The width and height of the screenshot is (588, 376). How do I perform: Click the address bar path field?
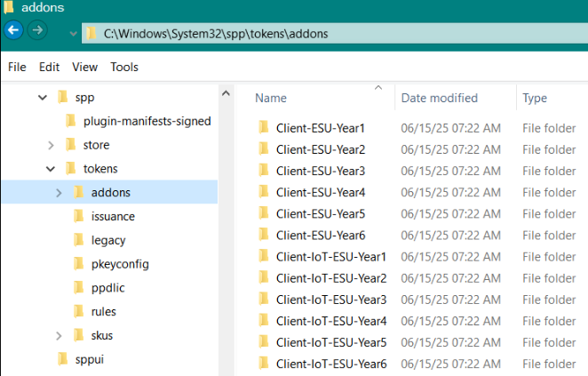pos(338,34)
